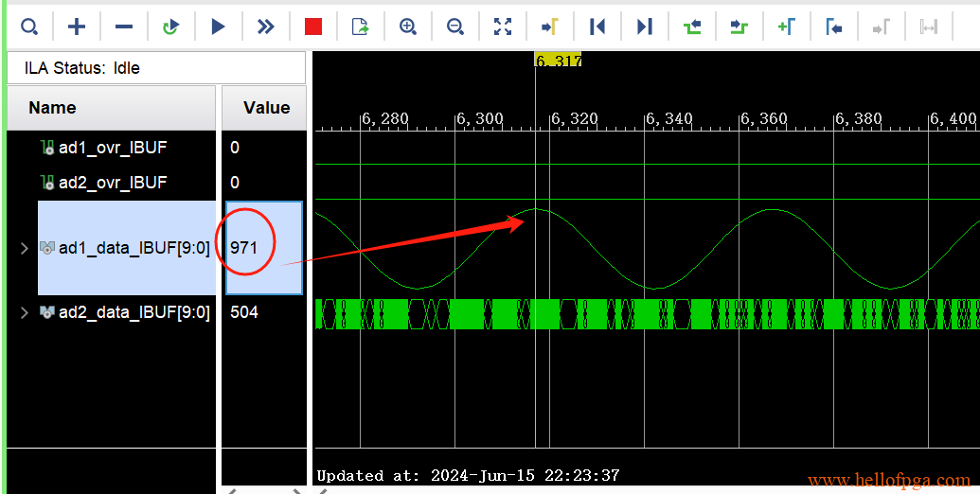The height and width of the screenshot is (494, 980).
Task: Click the Search magnifier icon in toolbar
Action: point(29,26)
